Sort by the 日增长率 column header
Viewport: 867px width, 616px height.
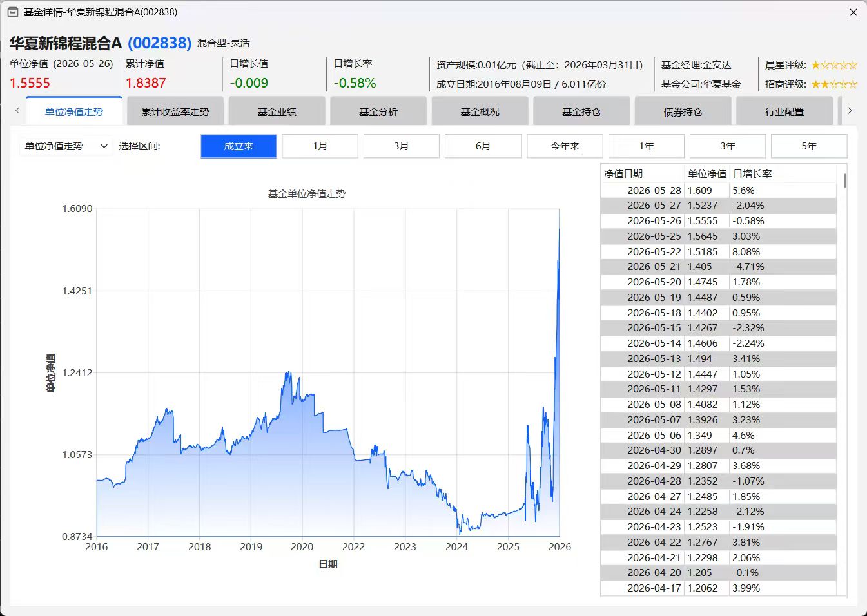point(783,173)
